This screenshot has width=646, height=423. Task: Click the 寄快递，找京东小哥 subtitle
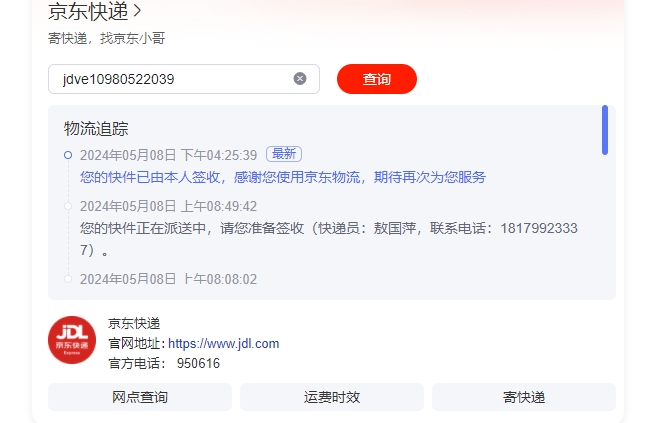(x=107, y=38)
